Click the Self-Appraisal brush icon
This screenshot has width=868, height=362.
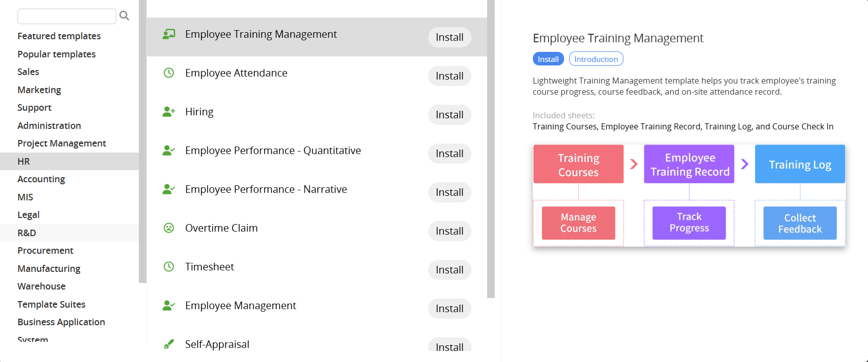(x=169, y=344)
